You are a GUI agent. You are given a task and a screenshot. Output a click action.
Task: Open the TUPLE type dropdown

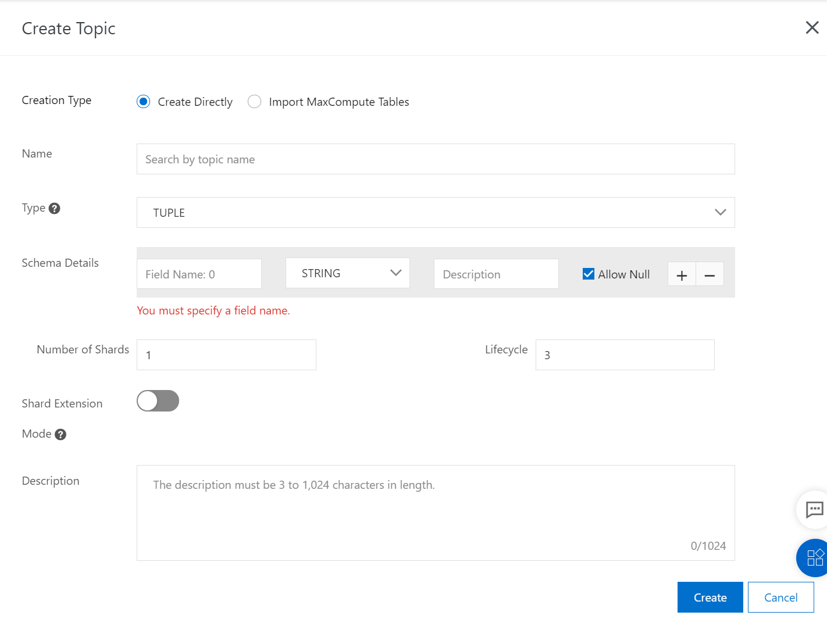click(x=436, y=213)
